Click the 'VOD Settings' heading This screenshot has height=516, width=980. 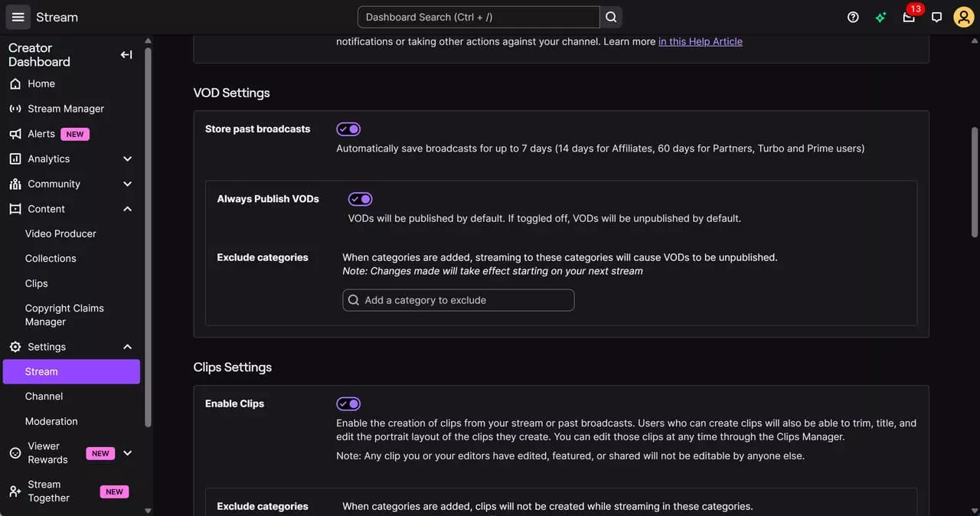pos(231,93)
